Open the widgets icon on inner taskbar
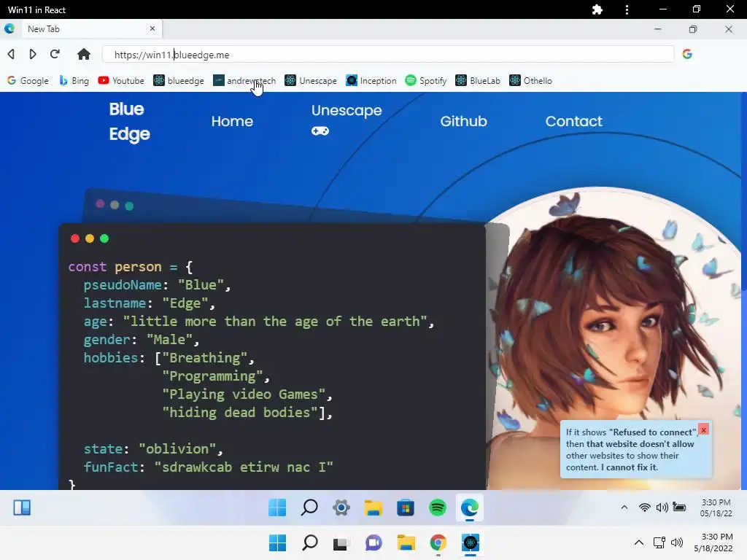This screenshot has height=560, width=747. (x=22, y=507)
